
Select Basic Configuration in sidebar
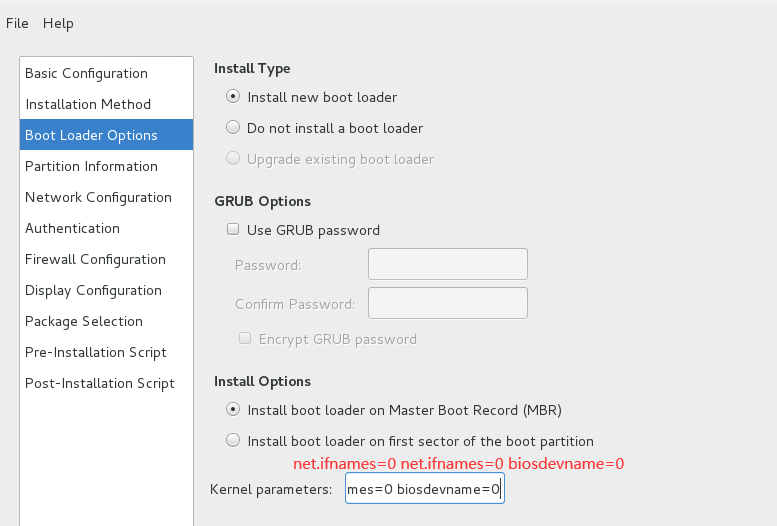(x=86, y=73)
